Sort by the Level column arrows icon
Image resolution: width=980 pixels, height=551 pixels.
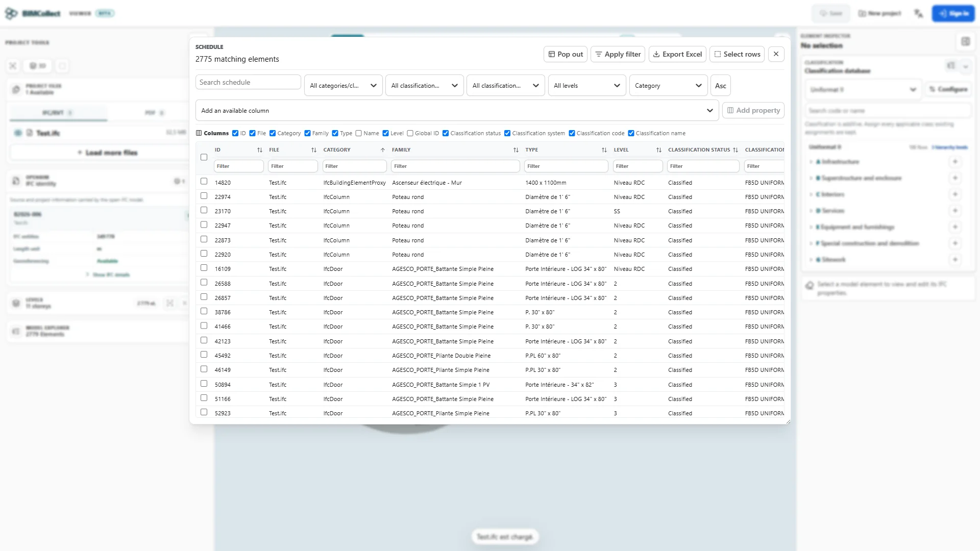[x=659, y=150]
